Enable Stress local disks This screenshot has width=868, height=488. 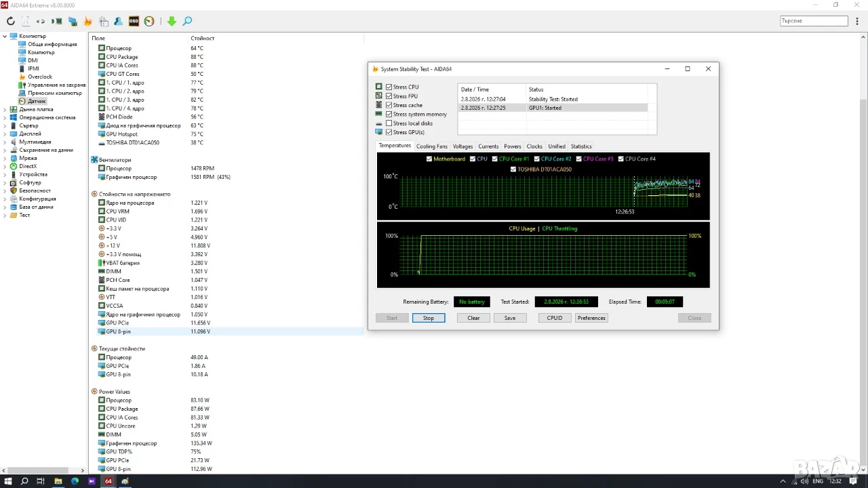pyautogui.click(x=389, y=123)
